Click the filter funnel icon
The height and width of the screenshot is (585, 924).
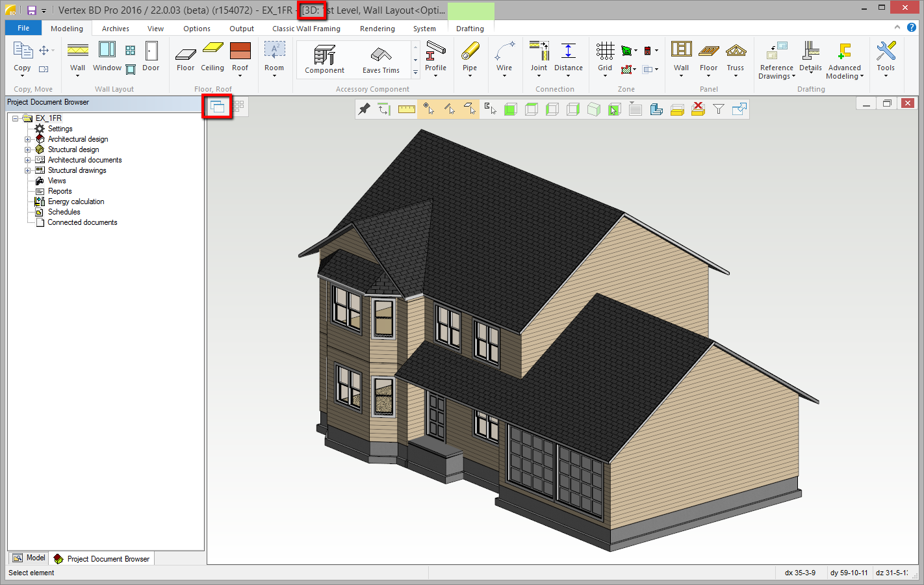(718, 109)
